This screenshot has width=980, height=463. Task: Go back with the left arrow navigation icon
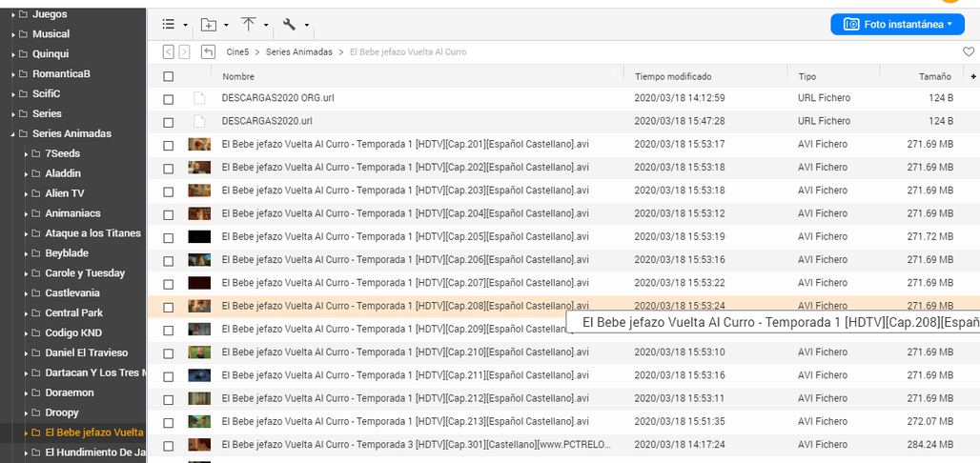point(168,51)
